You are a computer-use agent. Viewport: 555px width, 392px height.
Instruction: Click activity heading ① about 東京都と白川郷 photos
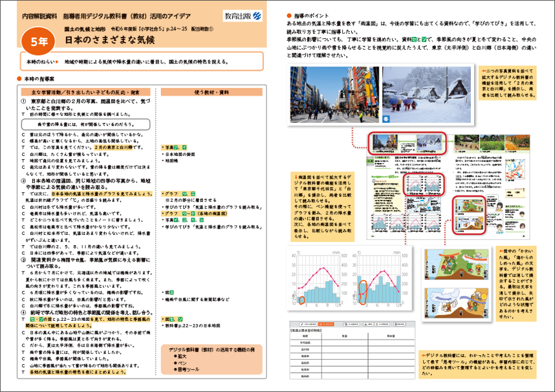click(x=85, y=104)
